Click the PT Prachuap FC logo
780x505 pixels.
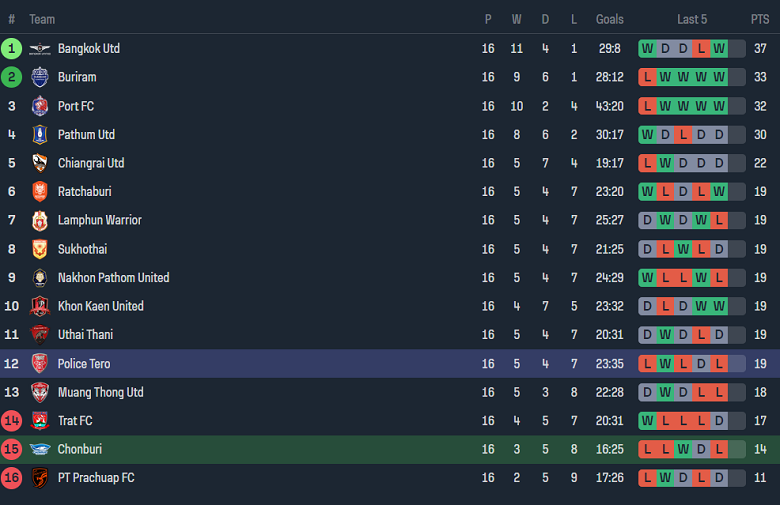coord(39,478)
